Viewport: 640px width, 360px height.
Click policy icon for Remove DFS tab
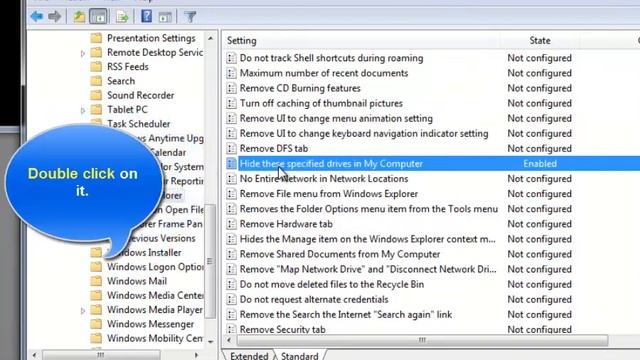click(x=231, y=149)
